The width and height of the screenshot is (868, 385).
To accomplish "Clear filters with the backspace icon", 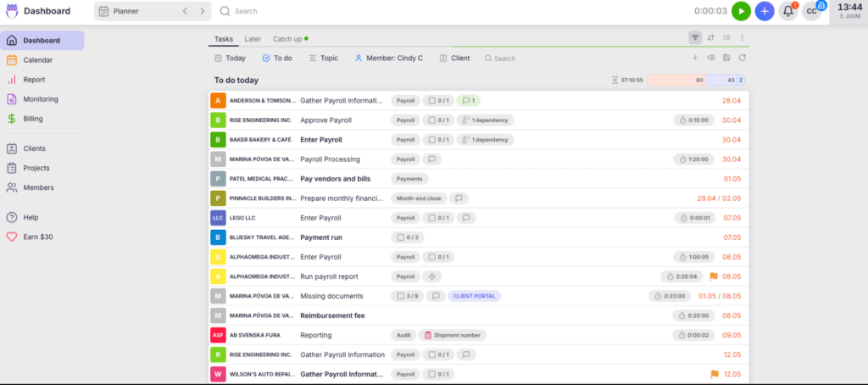I will tap(710, 58).
